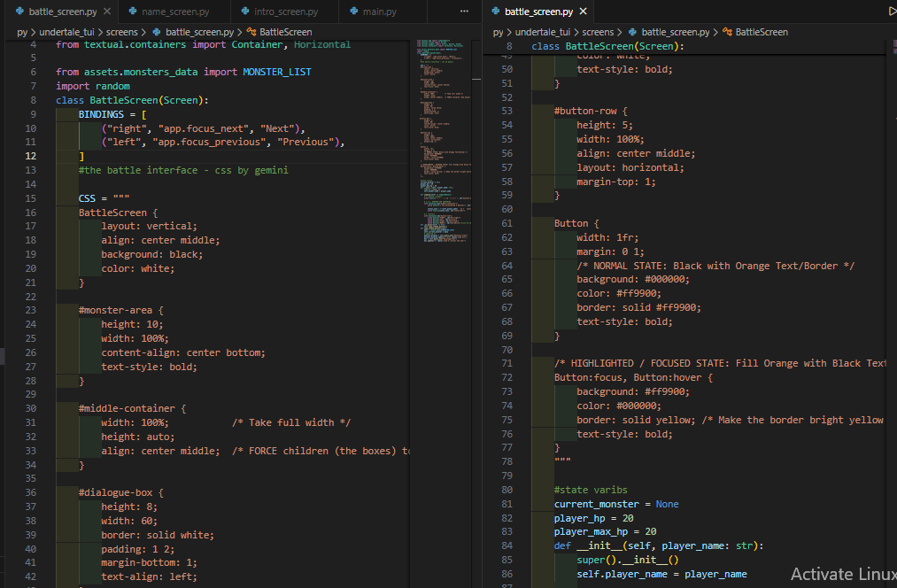The height and width of the screenshot is (588, 897).
Task: Click the sticky scroll line 'class BattleScreen(Screen):' in the right editor
Action: (x=607, y=46)
